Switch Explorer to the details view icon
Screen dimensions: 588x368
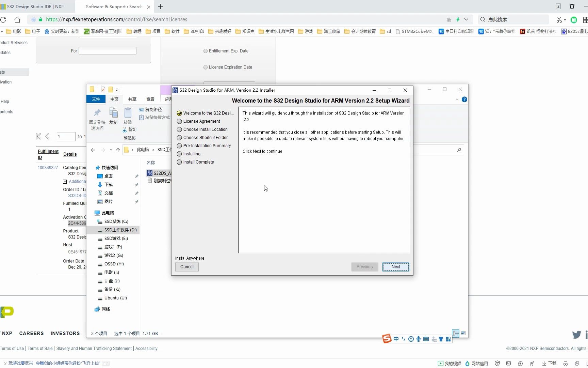[x=456, y=333]
